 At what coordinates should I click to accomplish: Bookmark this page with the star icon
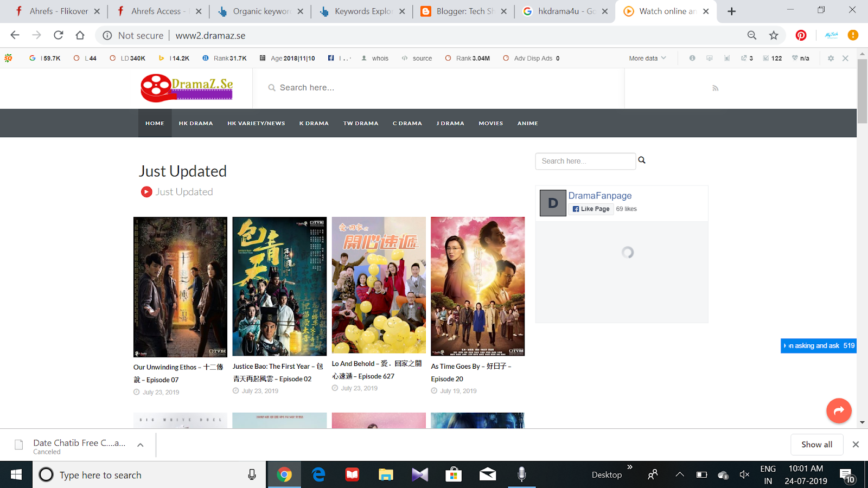(x=774, y=35)
